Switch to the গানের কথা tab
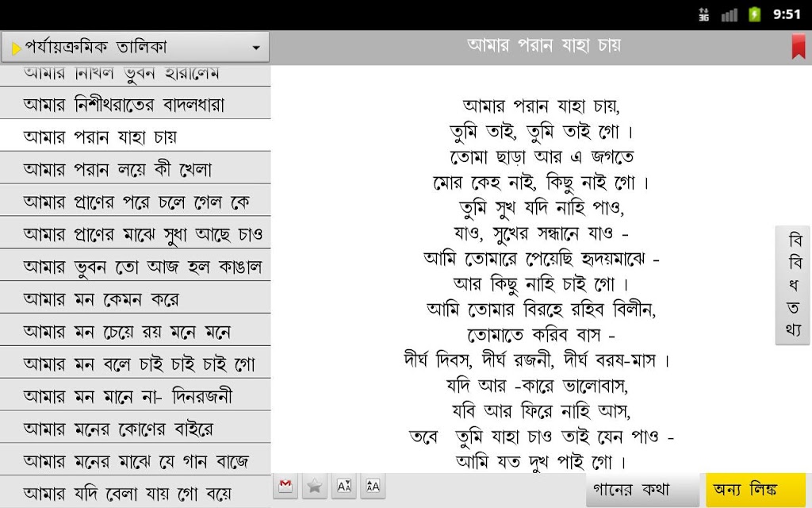Viewport: 812px width, 508px height. click(x=642, y=489)
